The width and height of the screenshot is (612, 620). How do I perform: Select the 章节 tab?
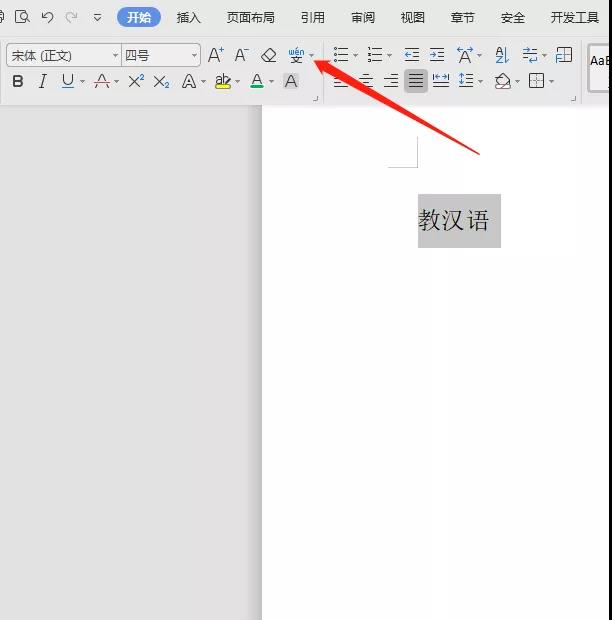[463, 17]
